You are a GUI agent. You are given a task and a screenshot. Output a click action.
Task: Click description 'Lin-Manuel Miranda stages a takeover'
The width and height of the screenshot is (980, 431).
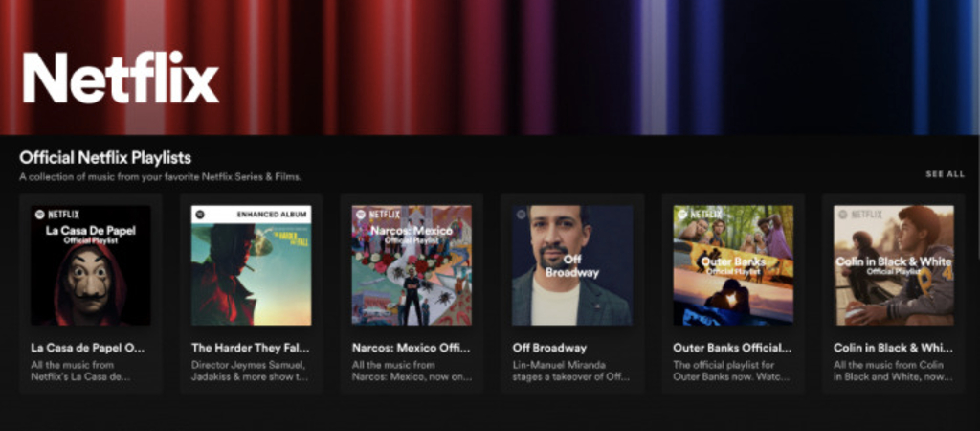[571, 371]
